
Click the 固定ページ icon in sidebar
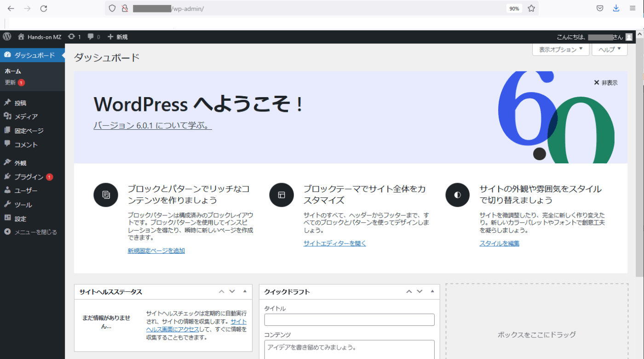click(7, 130)
